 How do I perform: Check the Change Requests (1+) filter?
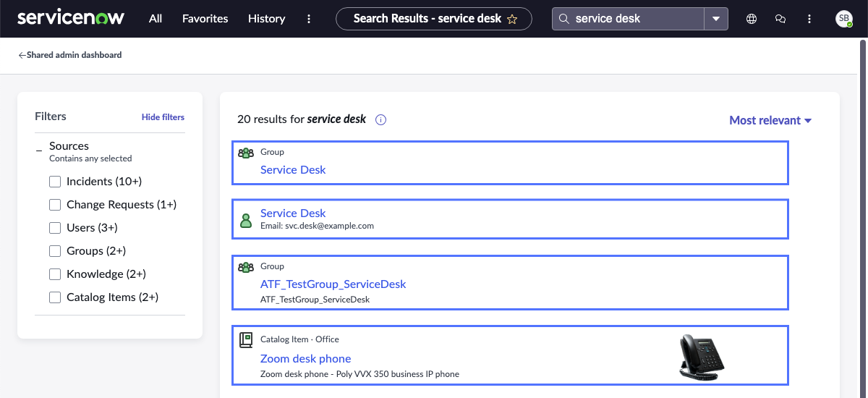(x=55, y=205)
